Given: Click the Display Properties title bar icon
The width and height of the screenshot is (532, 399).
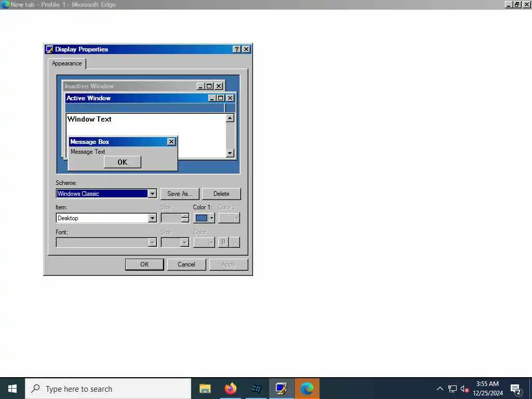Looking at the screenshot, I should click(49, 49).
